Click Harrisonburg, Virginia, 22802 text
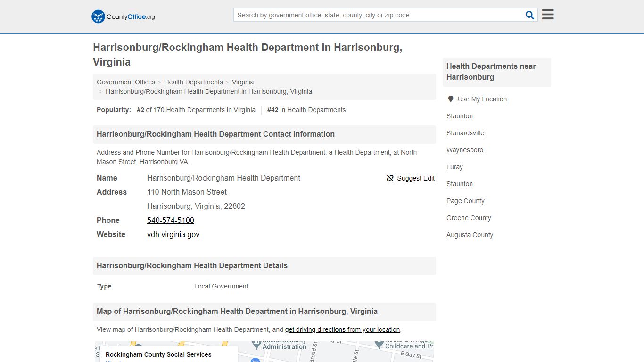This screenshot has height=362, width=644. (x=196, y=206)
